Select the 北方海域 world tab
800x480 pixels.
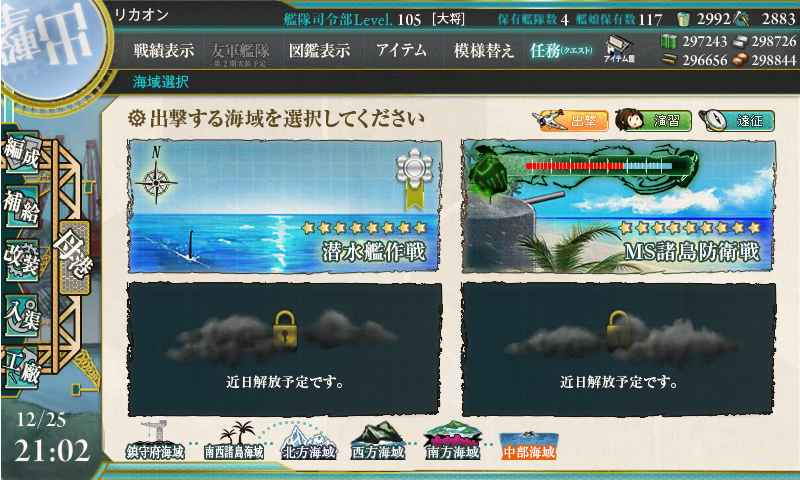click(x=309, y=442)
